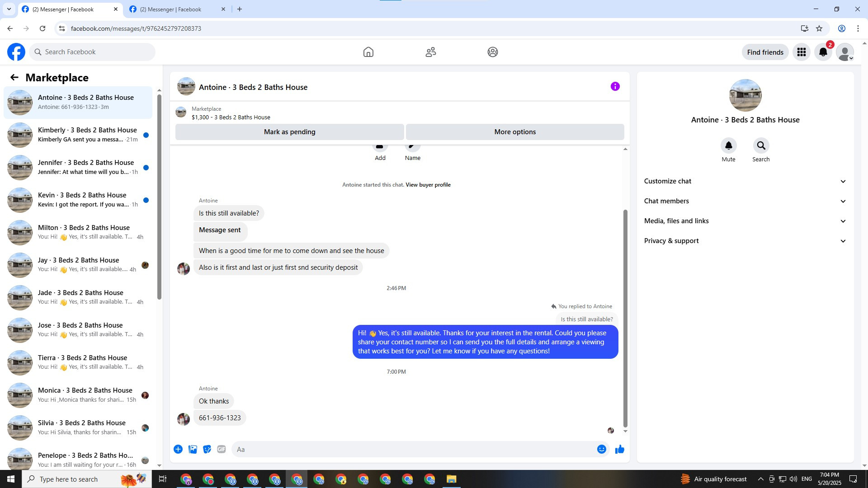Search in conversation using magnifier button

click(x=761, y=145)
